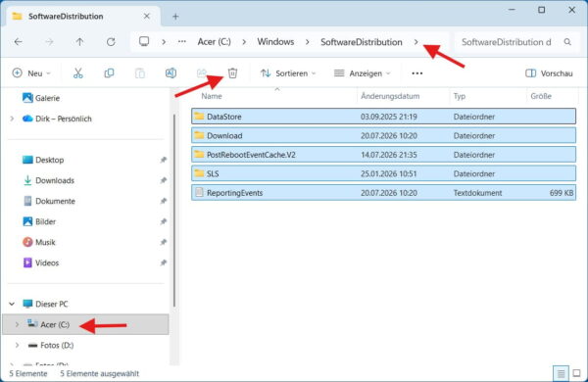Open Desktop in quick access

43,160
